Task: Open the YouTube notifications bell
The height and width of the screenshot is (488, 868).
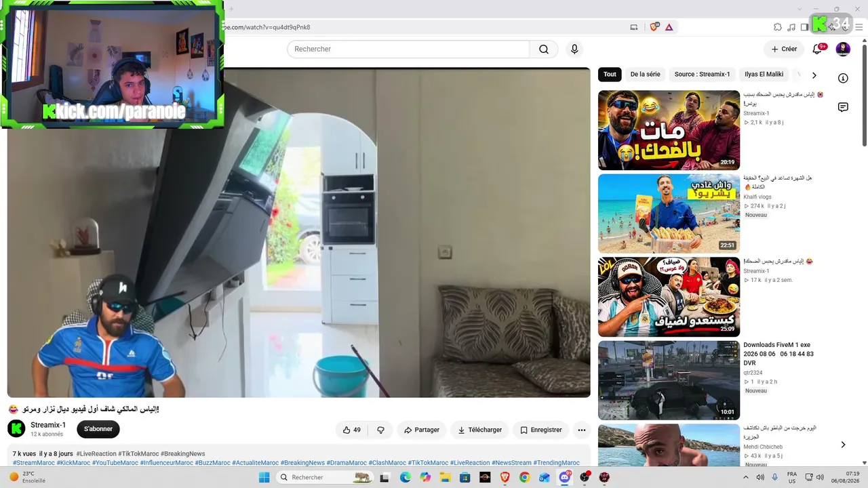Action: (818, 49)
